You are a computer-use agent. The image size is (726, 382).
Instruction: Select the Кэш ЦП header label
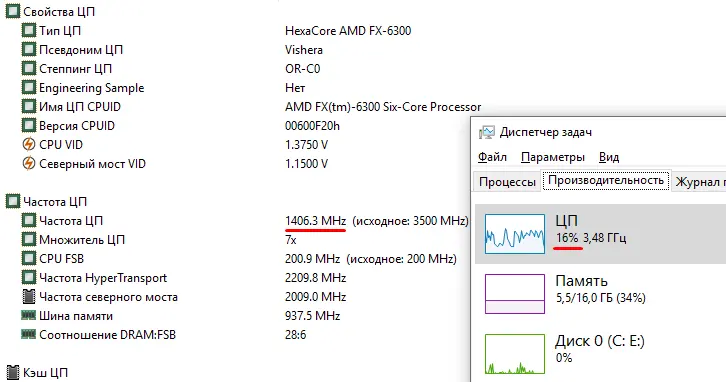pyautogui.click(x=45, y=372)
